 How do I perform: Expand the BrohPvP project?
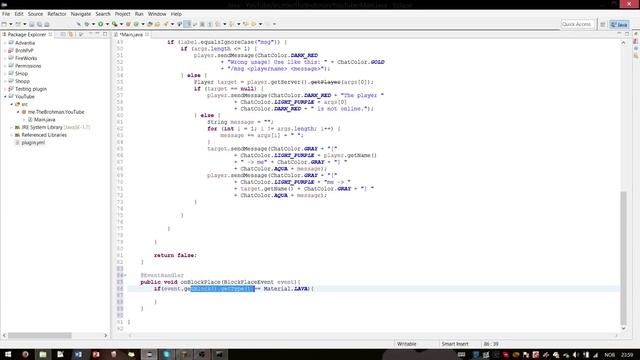(x=5, y=51)
